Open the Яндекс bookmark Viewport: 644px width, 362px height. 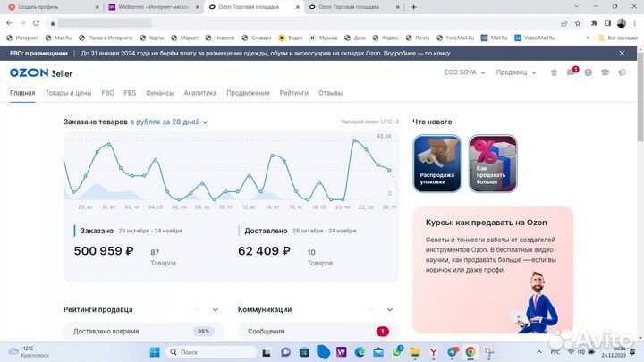(x=386, y=38)
